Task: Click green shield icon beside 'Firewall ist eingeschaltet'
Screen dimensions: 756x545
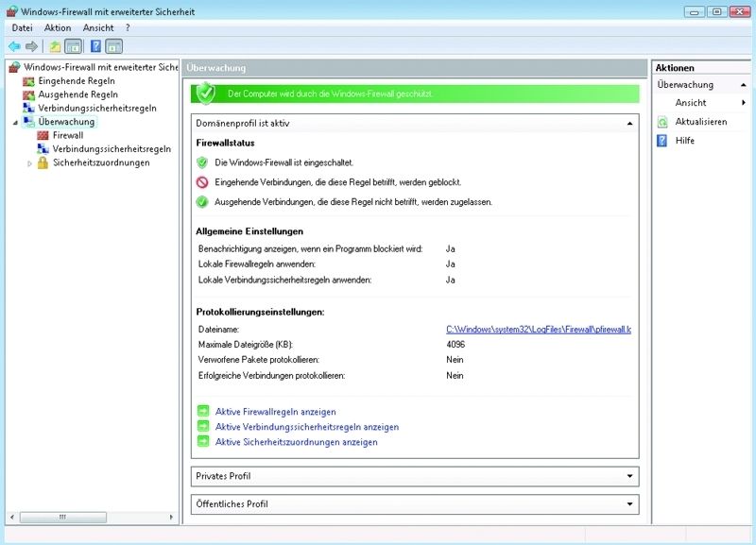Action: click(202, 162)
